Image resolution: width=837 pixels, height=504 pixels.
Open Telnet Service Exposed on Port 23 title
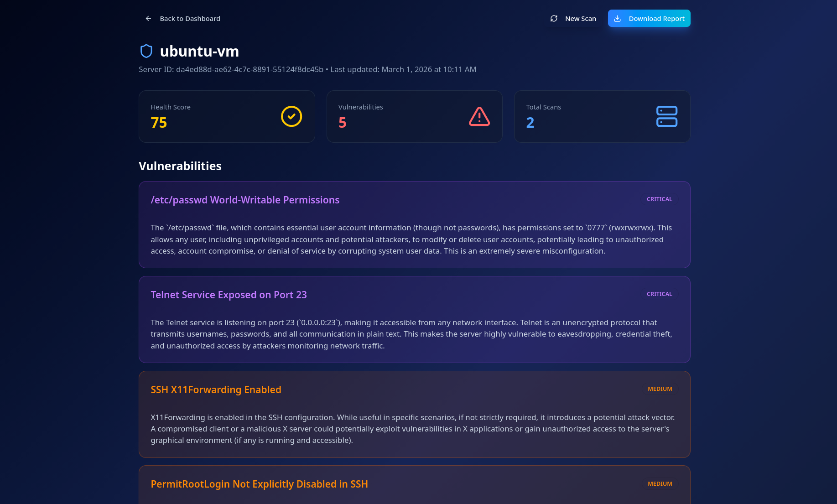[229, 295]
